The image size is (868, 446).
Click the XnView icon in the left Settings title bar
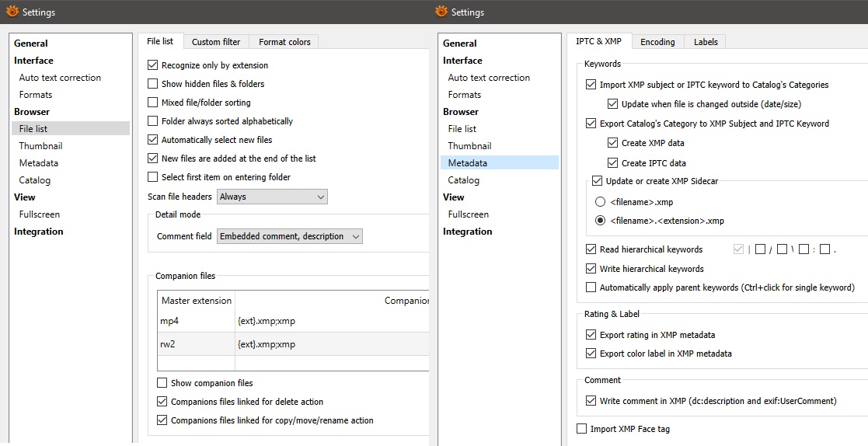point(12,12)
